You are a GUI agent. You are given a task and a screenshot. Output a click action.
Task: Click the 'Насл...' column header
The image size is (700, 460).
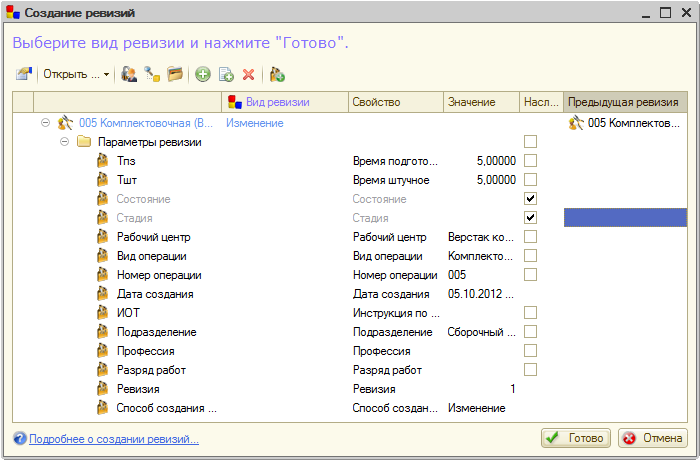[x=542, y=102]
